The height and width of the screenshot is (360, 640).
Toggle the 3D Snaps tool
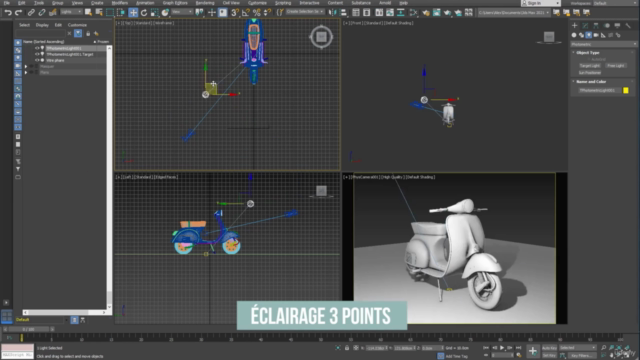coord(235,13)
